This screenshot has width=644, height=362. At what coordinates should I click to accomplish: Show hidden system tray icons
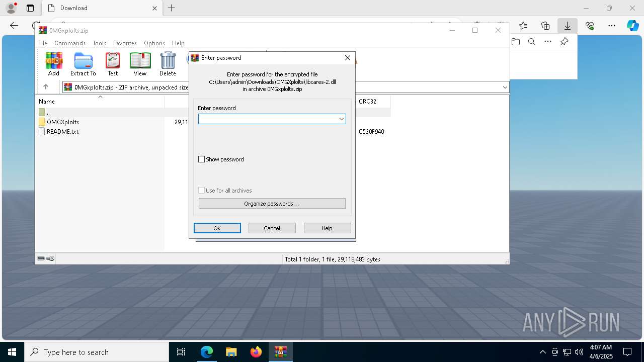[543, 352]
